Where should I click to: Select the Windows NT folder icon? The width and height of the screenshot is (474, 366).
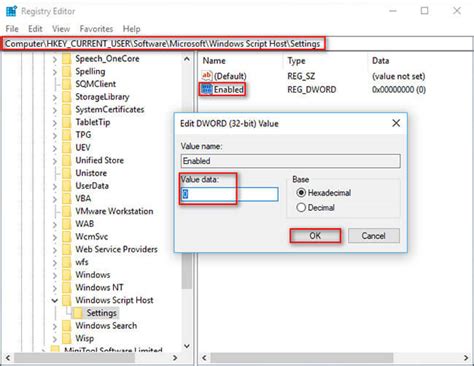point(67,287)
